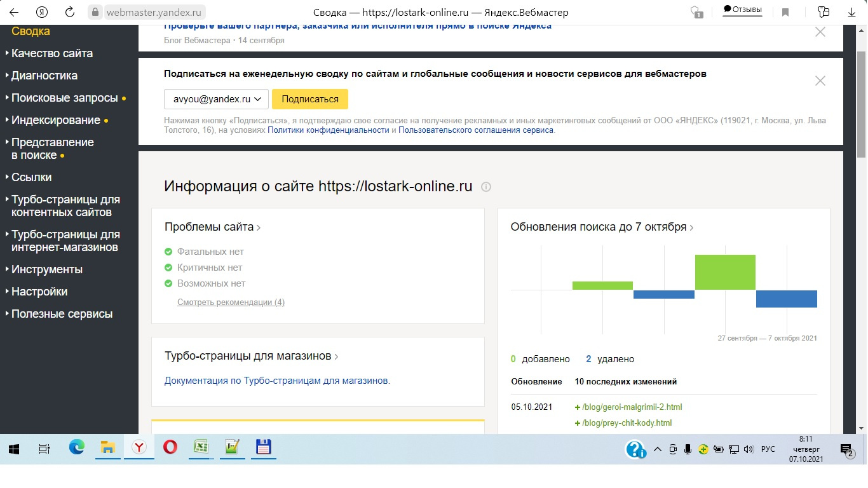
Task: Open the volume speaker tray icon
Action: click(749, 449)
